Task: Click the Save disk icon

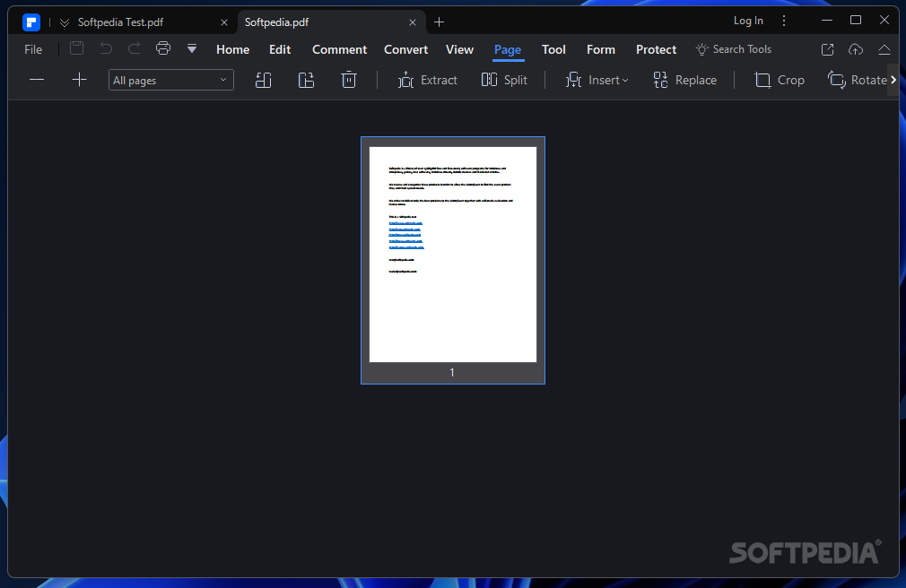Action: tap(77, 48)
